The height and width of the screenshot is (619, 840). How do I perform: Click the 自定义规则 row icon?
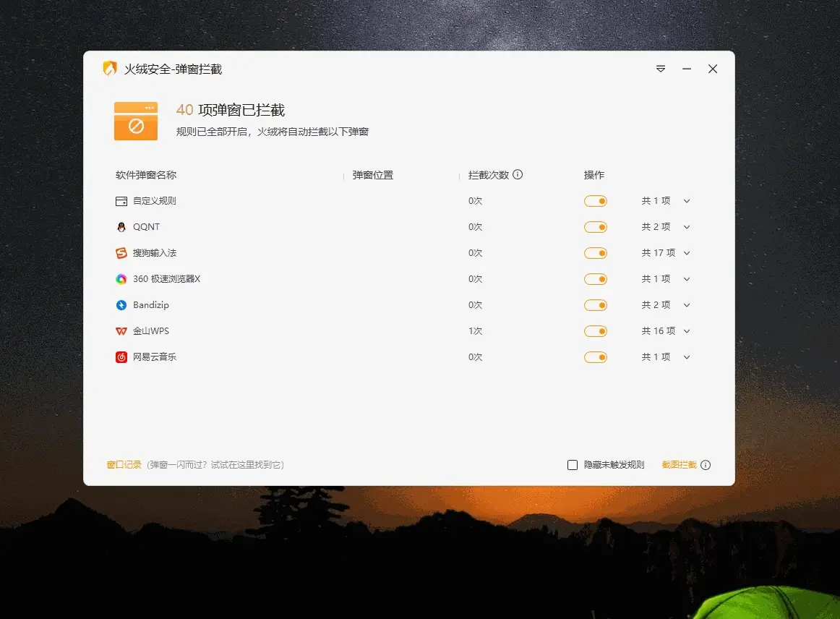pos(121,202)
